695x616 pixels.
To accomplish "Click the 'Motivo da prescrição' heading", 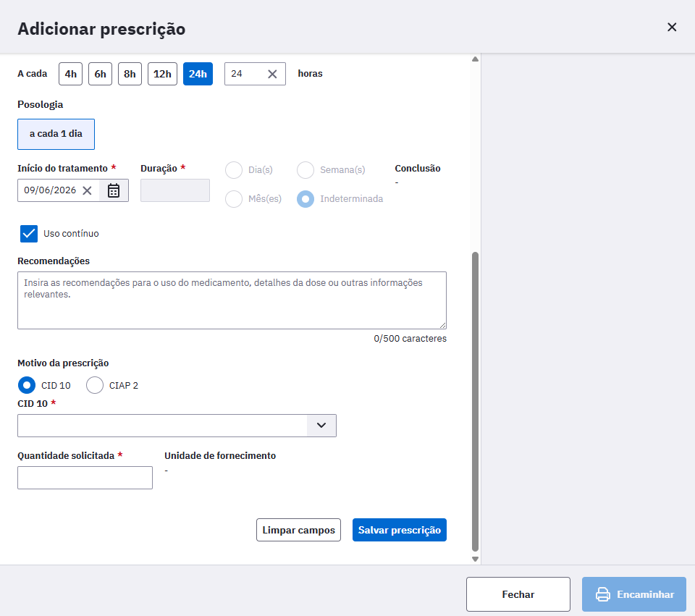I will pos(63,363).
